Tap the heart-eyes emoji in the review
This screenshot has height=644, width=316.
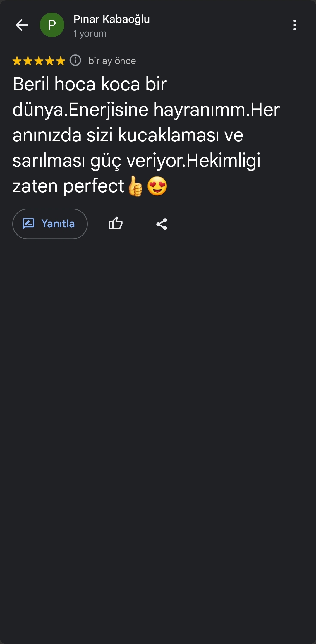click(157, 186)
